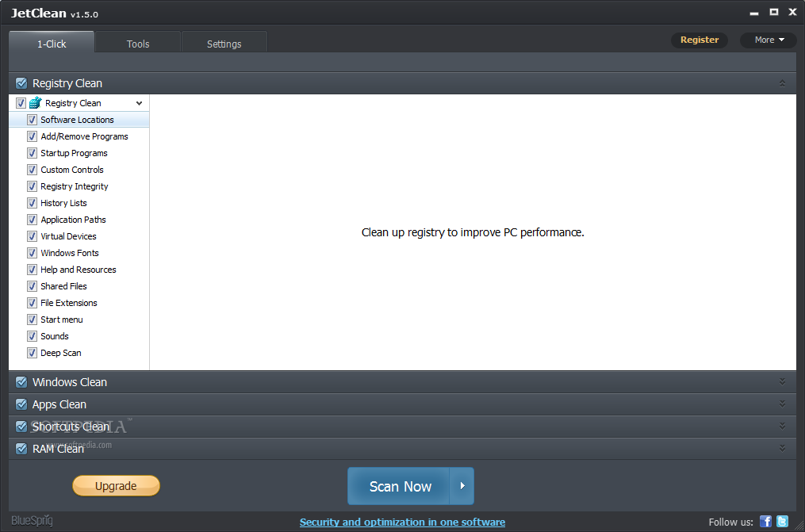Click Windows Clean section title
This screenshot has width=805, height=532.
click(x=70, y=382)
